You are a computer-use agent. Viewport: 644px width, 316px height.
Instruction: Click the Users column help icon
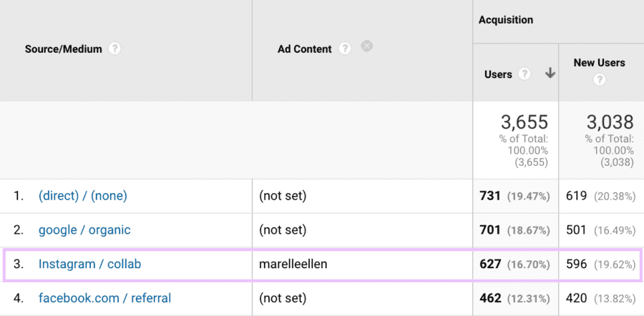[525, 74]
